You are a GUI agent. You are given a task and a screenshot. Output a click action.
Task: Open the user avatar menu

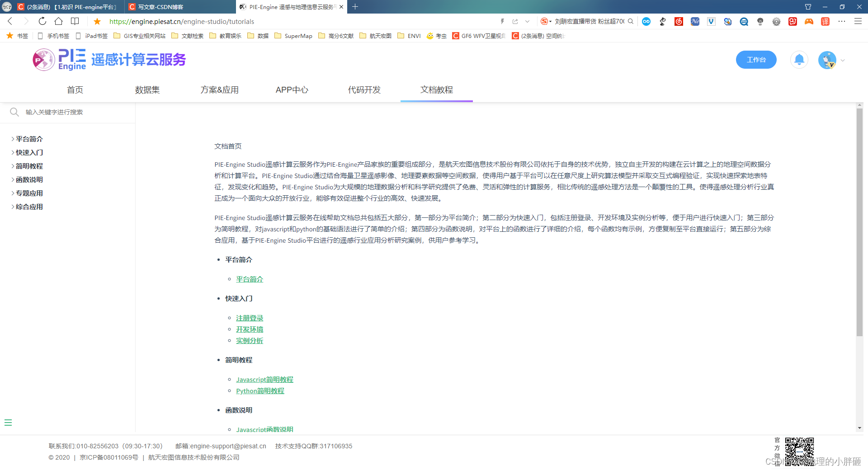coord(827,60)
